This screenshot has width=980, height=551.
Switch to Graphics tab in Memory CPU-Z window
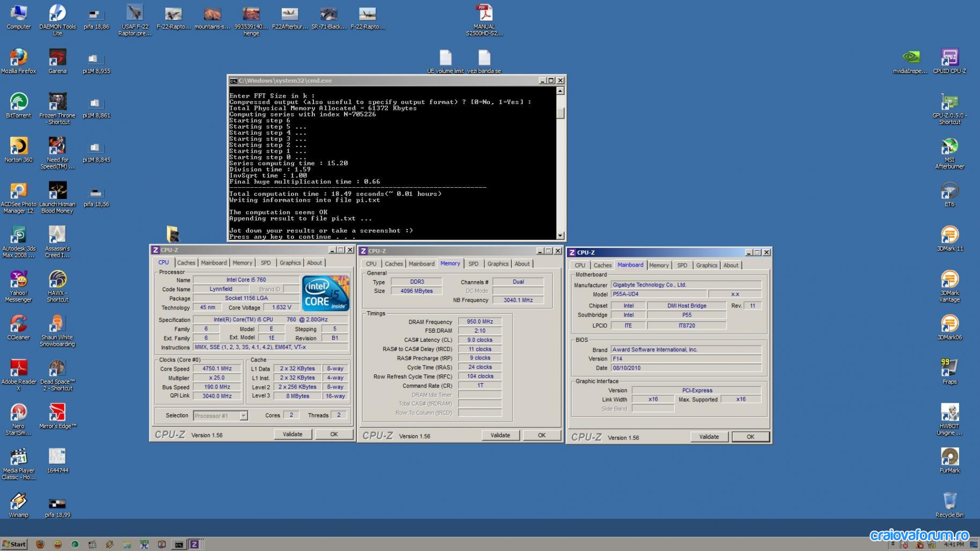(498, 264)
